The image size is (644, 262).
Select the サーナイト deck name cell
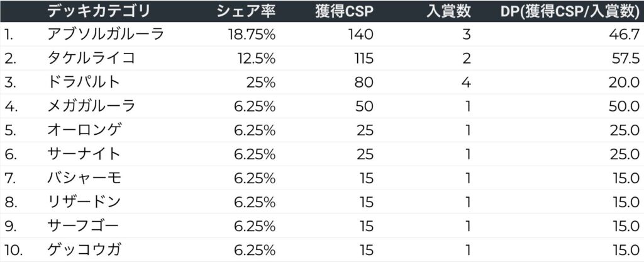click(84, 154)
